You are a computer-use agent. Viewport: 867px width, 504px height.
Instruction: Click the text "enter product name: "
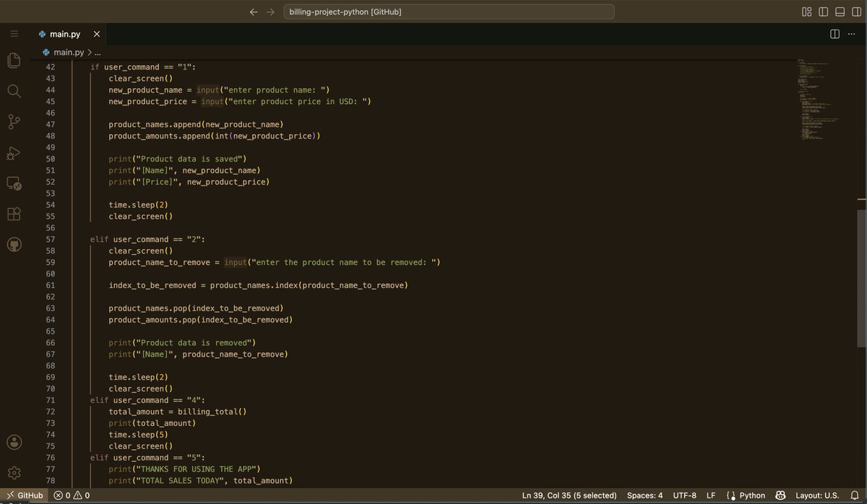(277, 90)
